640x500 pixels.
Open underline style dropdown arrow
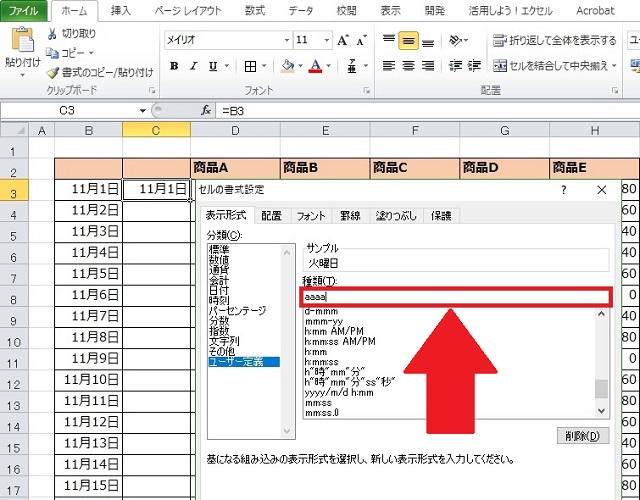pos(227,66)
